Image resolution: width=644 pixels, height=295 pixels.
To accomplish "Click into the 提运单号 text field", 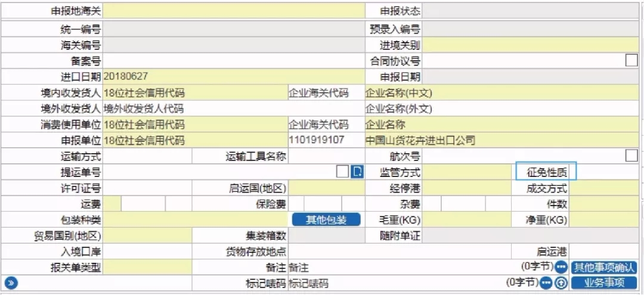I will coord(219,172).
